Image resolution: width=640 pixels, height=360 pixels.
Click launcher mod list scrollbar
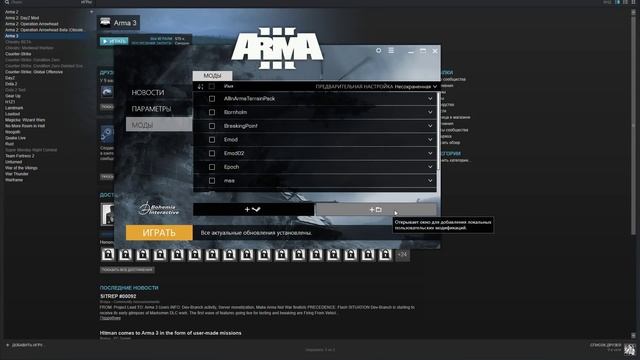pyautogui.click(x=438, y=131)
